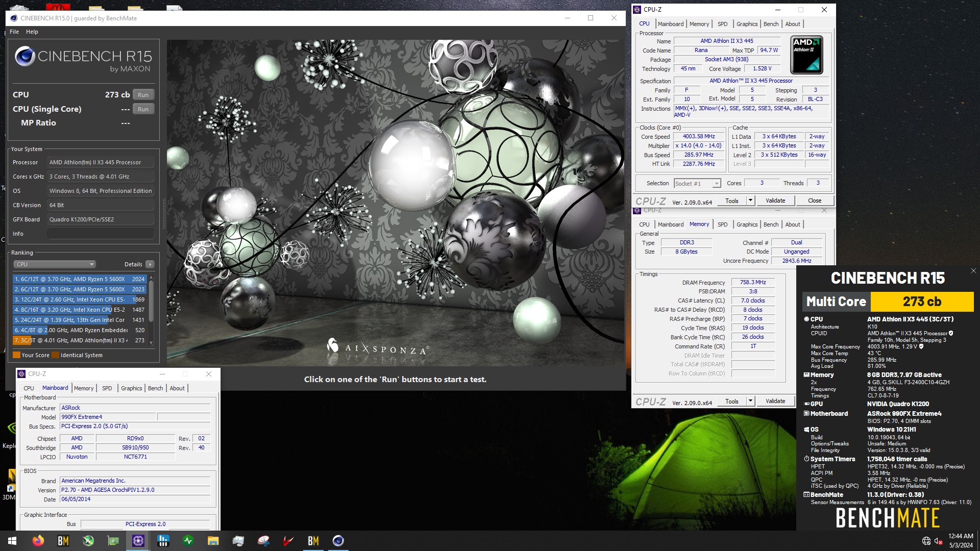Open Bench tab in top CPU-Z window
This screenshot has width=980, height=551.
pos(771,24)
